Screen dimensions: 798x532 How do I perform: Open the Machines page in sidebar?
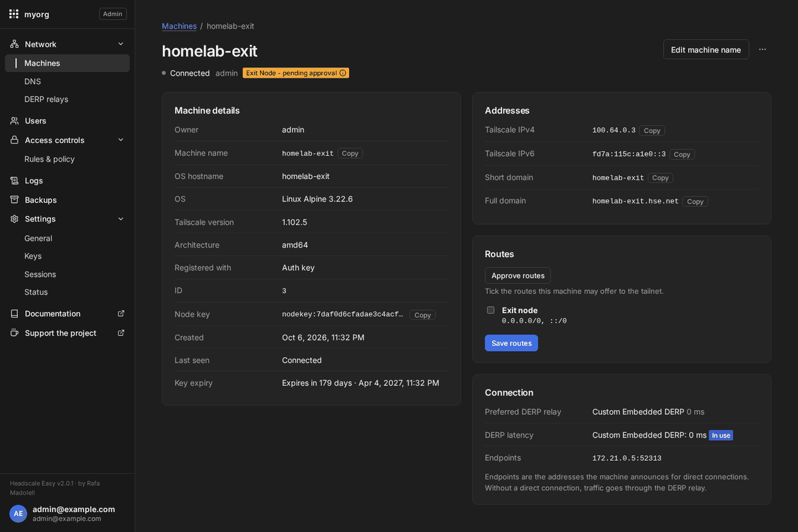click(67, 63)
